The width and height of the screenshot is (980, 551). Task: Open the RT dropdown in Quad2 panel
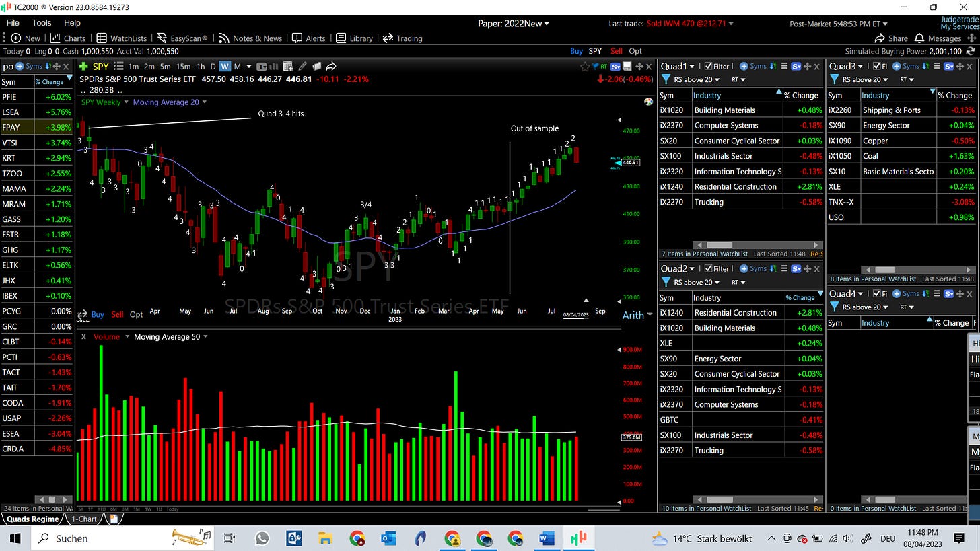738,282
